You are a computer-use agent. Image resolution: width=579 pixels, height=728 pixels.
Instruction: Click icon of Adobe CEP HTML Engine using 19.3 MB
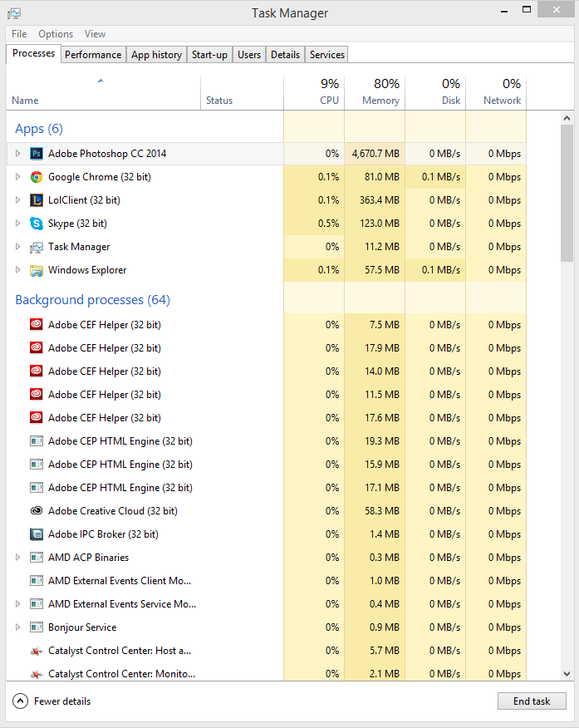click(x=37, y=441)
